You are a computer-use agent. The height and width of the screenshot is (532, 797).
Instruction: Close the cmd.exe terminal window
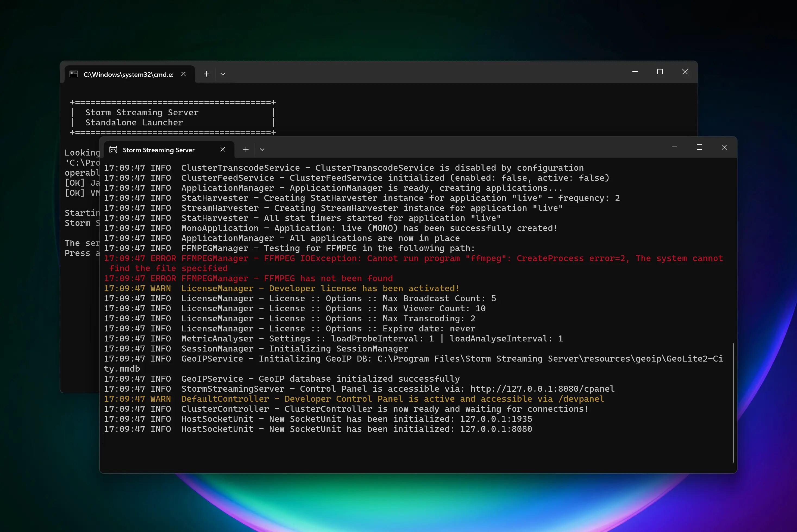[685, 72]
